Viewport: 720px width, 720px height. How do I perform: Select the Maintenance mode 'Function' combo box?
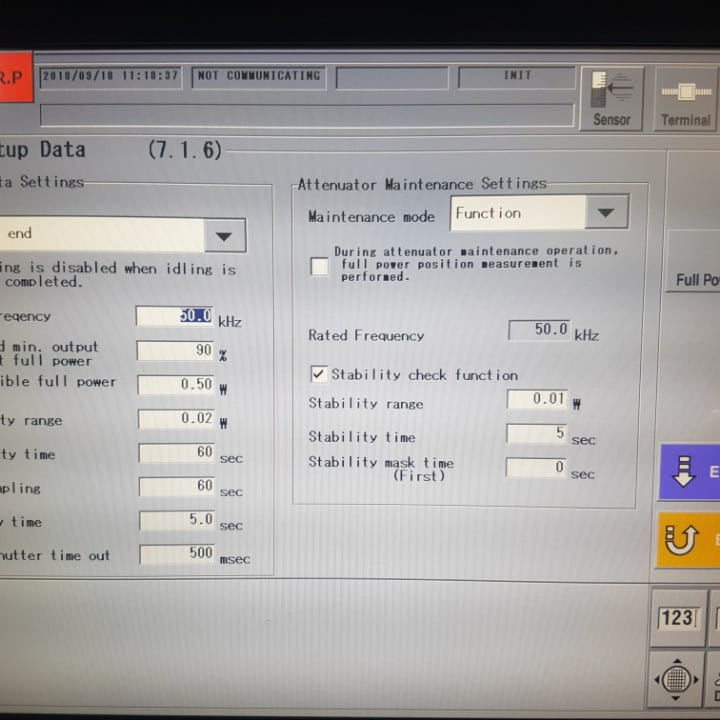point(517,213)
